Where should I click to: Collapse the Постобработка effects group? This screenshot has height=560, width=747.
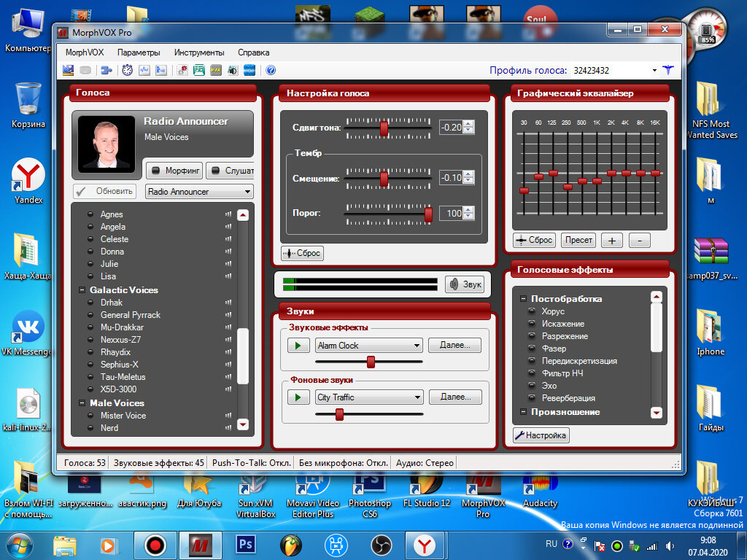pyautogui.click(x=523, y=299)
